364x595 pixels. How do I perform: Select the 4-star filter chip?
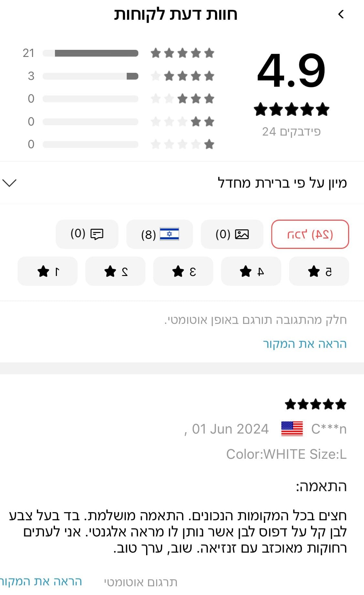pos(251,271)
